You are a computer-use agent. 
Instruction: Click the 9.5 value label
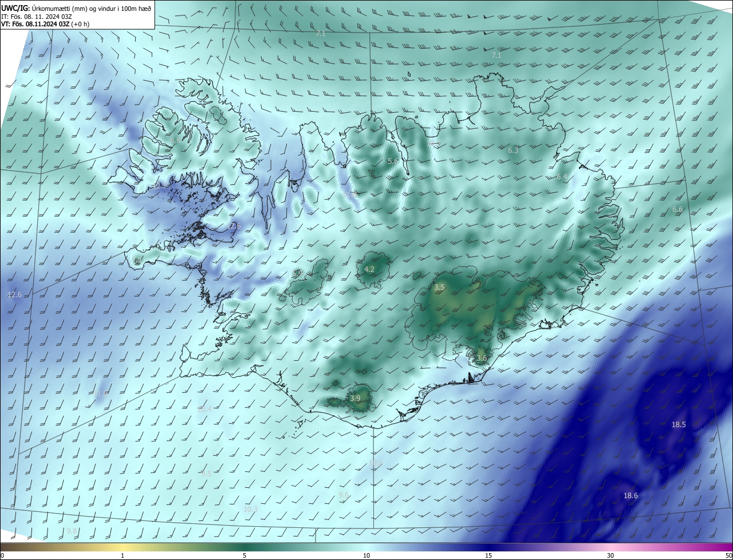pyautogui.click(x=206, y=474)
